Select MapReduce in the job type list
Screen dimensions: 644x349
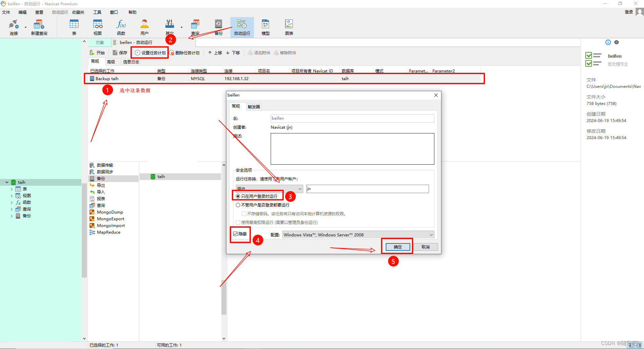coord(108,232)
